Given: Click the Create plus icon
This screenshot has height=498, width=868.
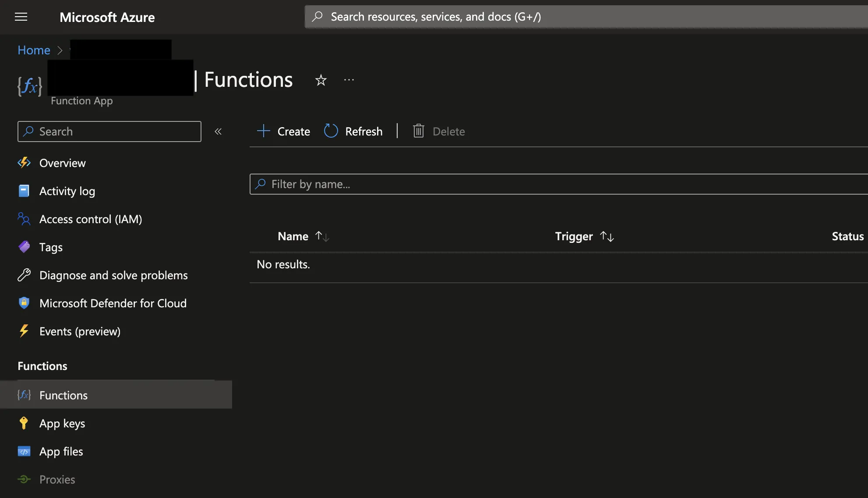Looking at the screenshot, I should pyautogui.click(x=264, y=131).
